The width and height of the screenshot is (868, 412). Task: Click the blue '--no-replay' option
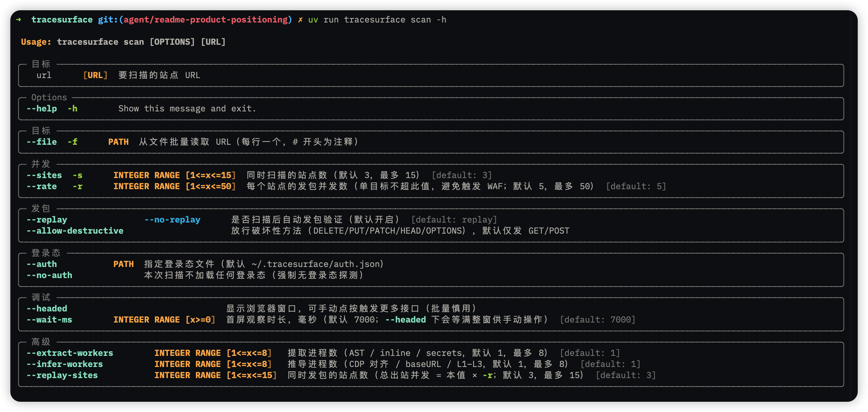(x=172, y=220)
